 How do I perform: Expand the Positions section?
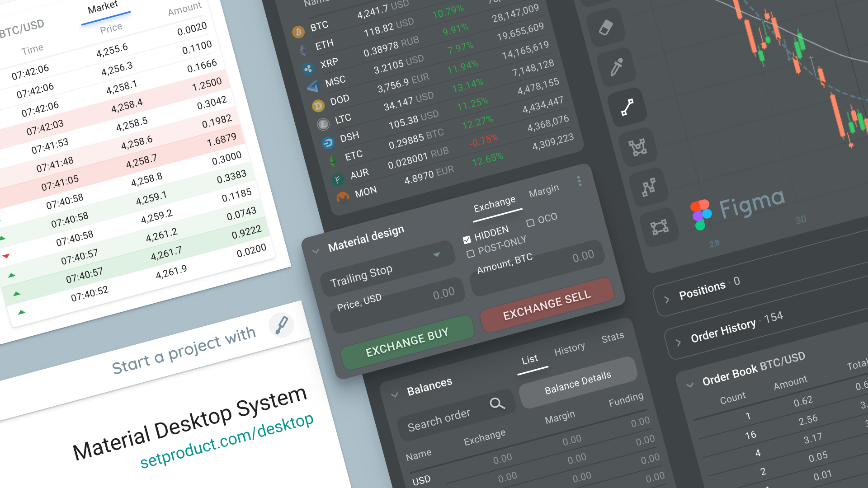tap(666, 299)
